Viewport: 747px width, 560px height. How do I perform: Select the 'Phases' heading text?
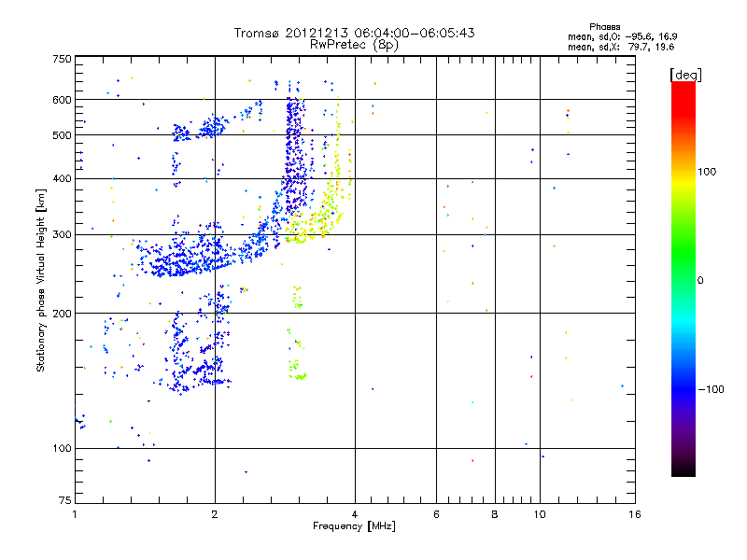click(604, 27)
